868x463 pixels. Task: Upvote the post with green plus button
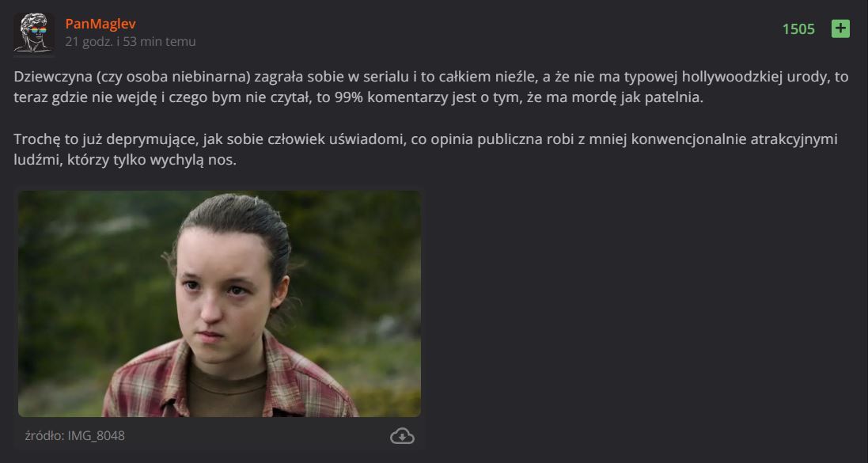pos(840,28)
